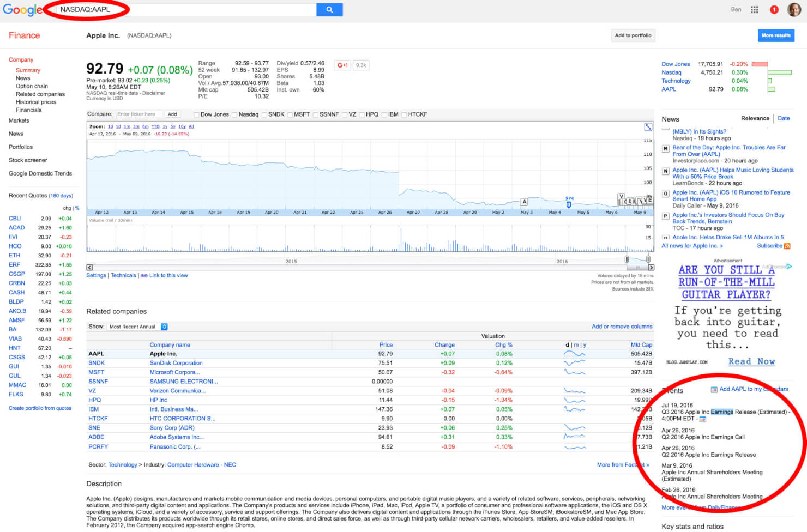The height and width of the screenshot is (532, 807).
Task: Sort news by Date tab
Action: pos(784,118)
